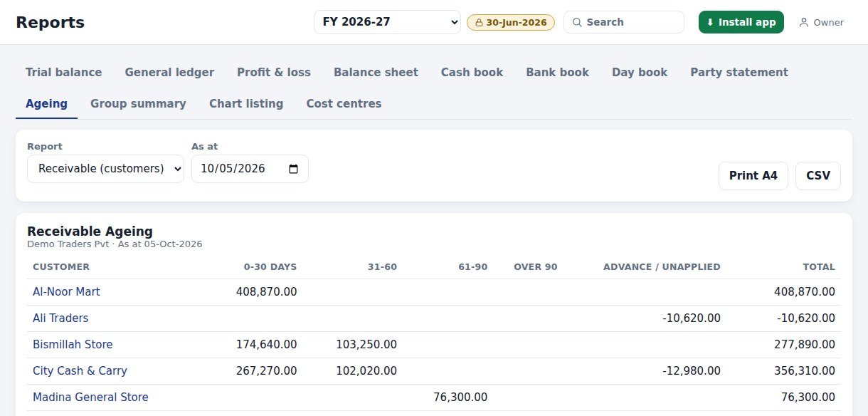Click the Owner user icon
Screen dimensions: 868x416
click(804, 23)
